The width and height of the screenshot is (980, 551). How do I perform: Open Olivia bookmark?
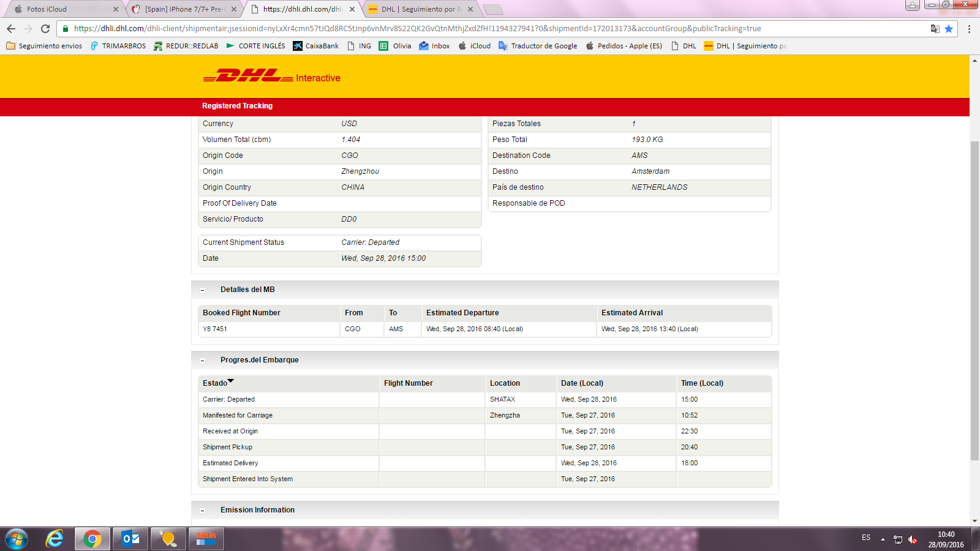pos(395,46)
